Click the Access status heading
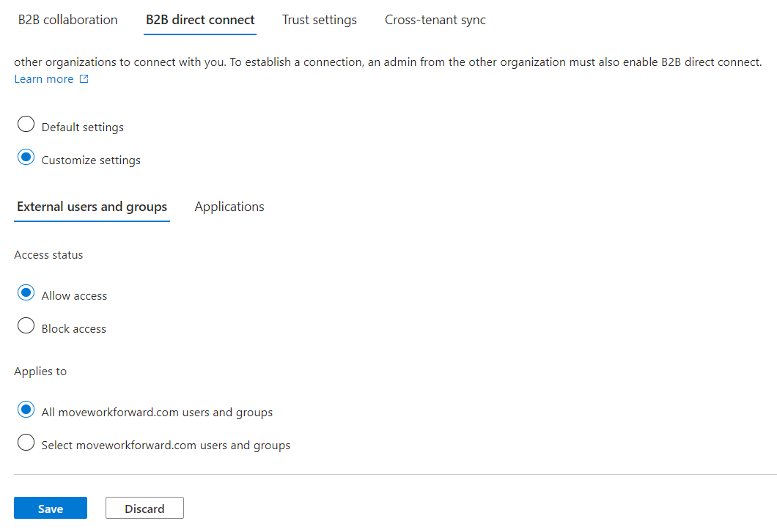The image size is (777, 532). (48, 255)
